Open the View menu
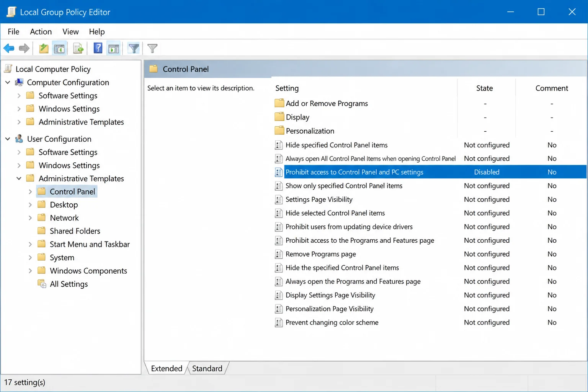This screenshot has width=588, height=392. (x=70, y=31)
